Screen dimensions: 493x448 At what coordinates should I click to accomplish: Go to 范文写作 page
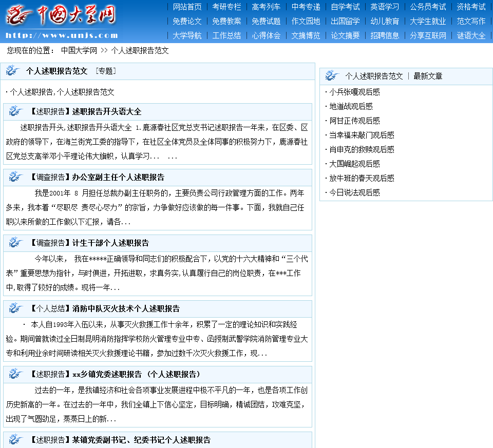[471, 21]
